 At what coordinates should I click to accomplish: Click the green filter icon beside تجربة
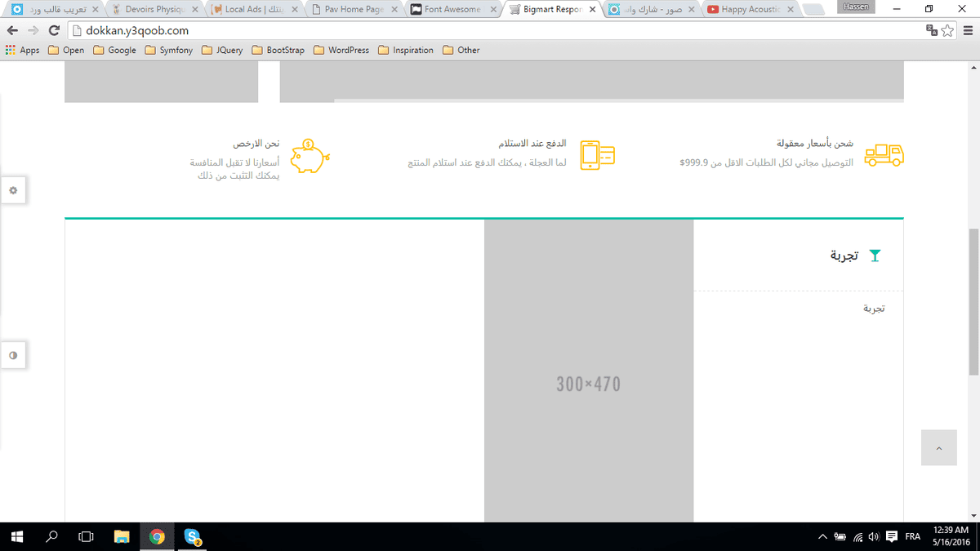(x=875, y=256)
